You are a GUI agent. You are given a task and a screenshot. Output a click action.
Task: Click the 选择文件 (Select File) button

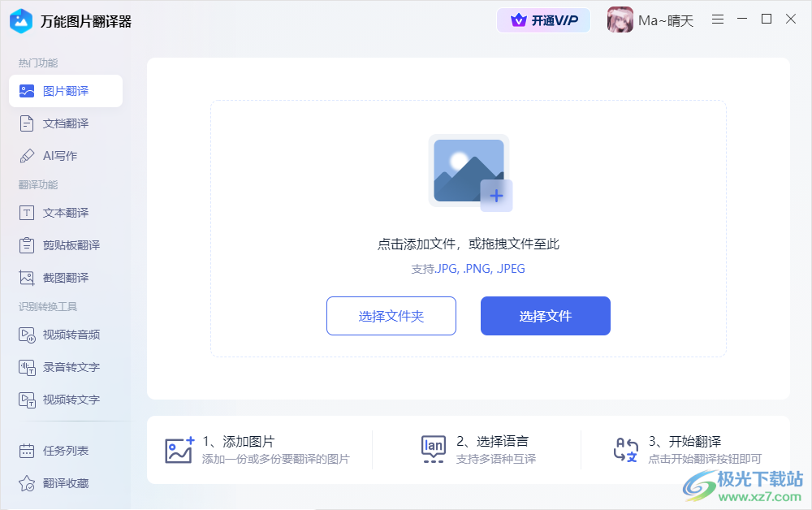click(545, 316)
